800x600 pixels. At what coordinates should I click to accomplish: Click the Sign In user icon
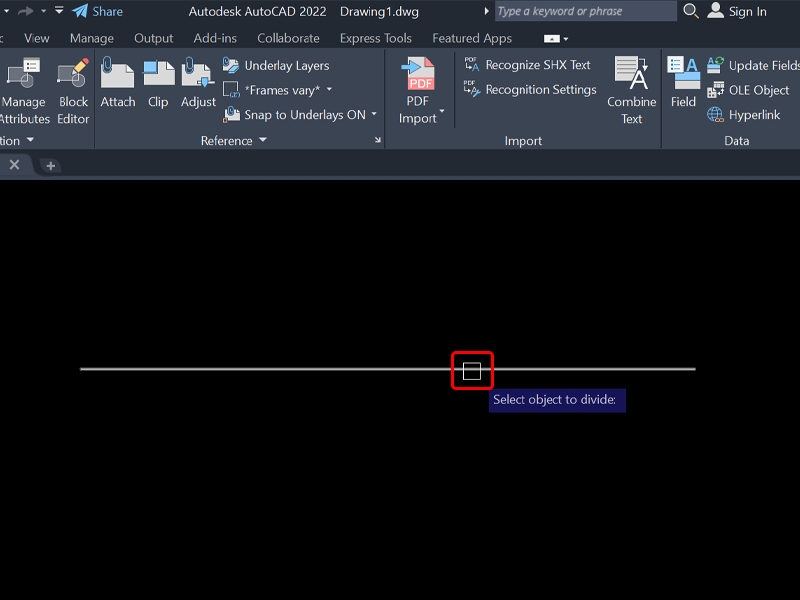click(715, 11)
